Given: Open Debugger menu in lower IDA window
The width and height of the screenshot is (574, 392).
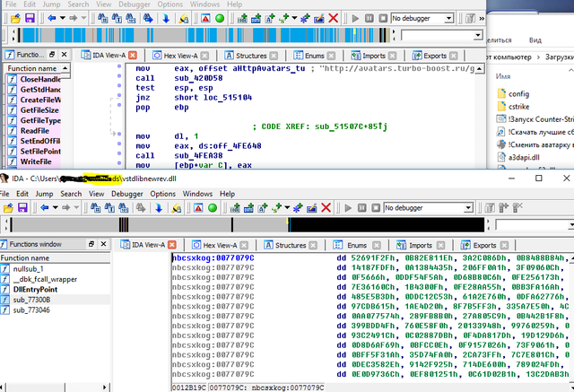Looking at the screenshot, I should tap(127, 194).
